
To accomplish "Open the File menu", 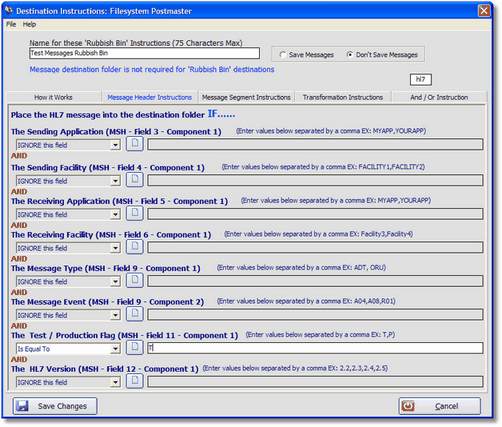I will (x=11, y=24).
